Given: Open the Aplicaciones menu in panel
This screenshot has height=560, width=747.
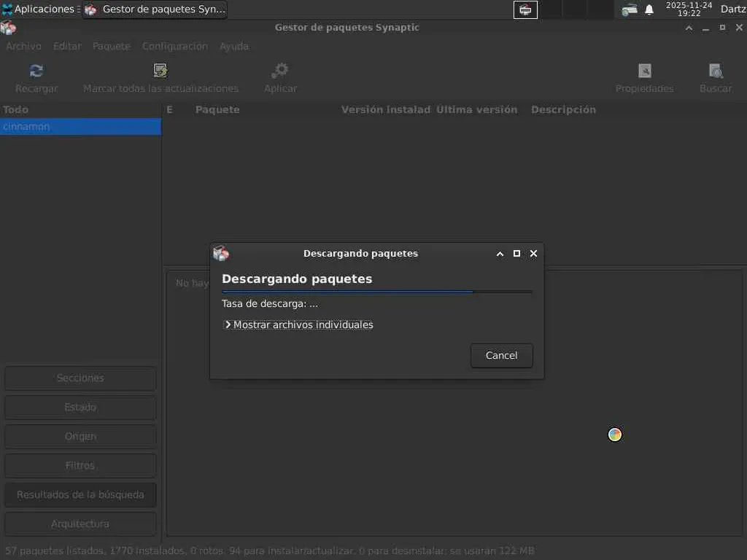Looking at the screenshot, I should point(39,9).
